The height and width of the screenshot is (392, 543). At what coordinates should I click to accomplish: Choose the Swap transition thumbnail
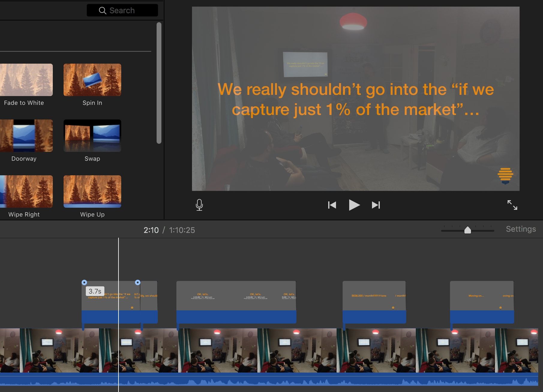92,136
